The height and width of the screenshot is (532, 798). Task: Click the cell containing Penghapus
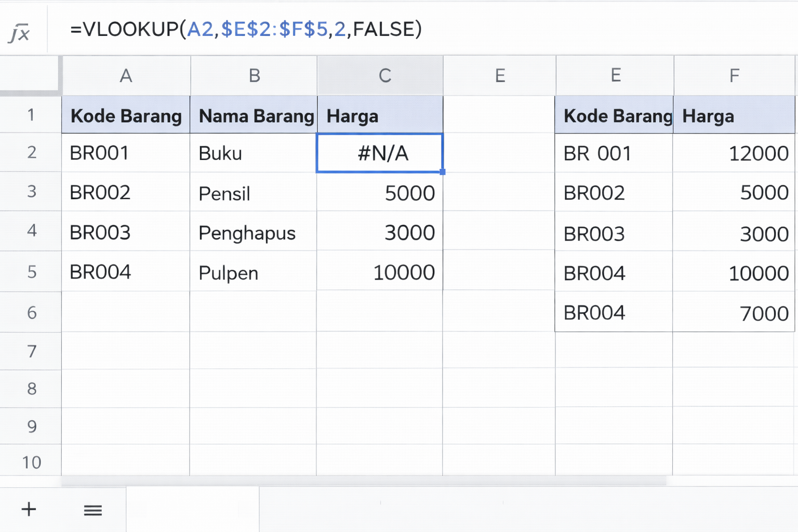tap(254, 233)
